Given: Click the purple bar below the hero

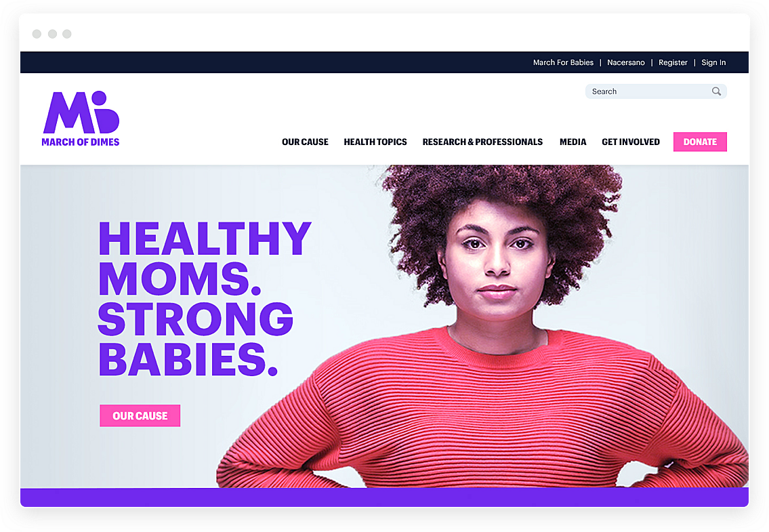Looking at the screenshot, I should pos(385,497).
